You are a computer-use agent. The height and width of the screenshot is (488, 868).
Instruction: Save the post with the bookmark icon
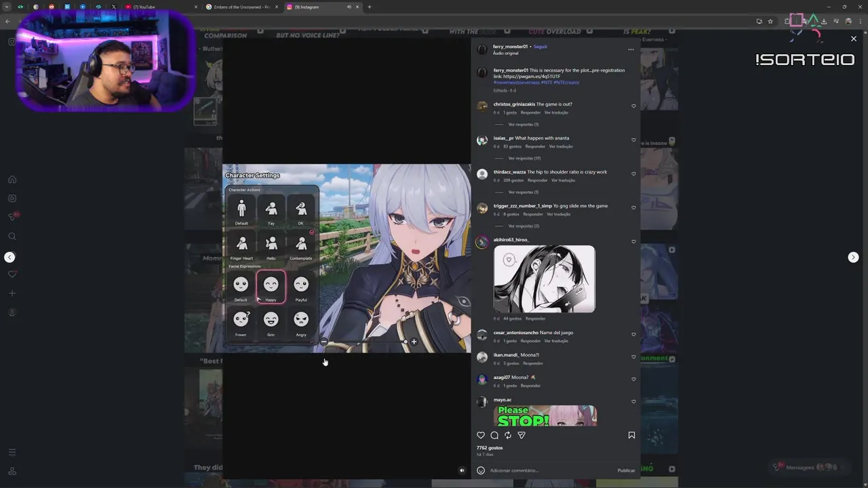[631, 435]
